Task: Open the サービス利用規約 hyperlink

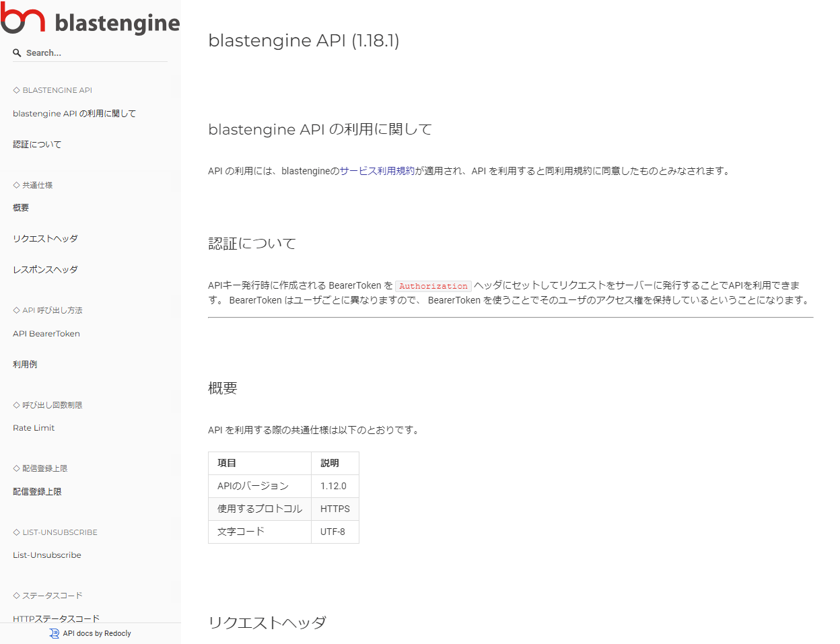Action: pos(377,171)
